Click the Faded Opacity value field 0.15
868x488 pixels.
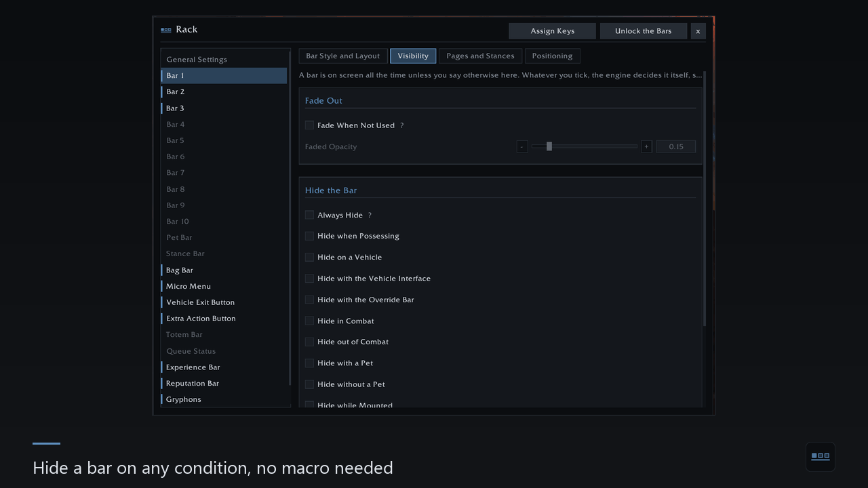(x=676, y=146)
